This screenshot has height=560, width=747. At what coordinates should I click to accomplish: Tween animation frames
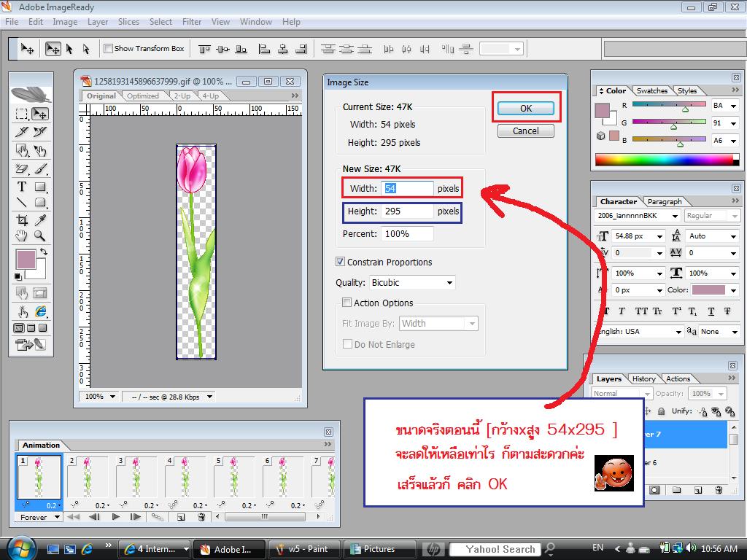click(x=157, y=517)
